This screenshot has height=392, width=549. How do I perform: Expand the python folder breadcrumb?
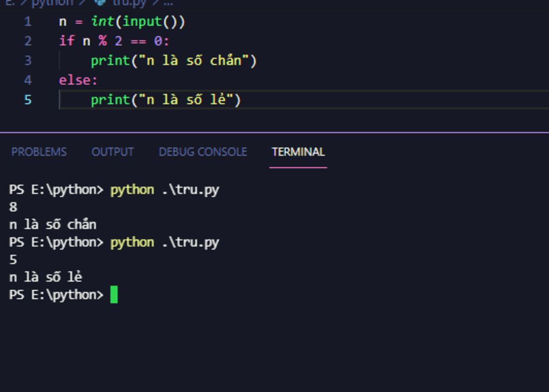click(x=52, y=2)
